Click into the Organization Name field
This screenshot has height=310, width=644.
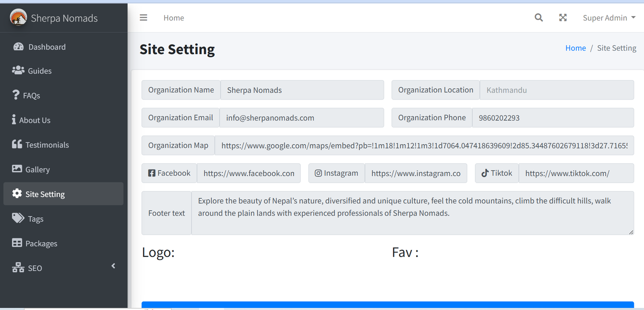pos(302,90)
